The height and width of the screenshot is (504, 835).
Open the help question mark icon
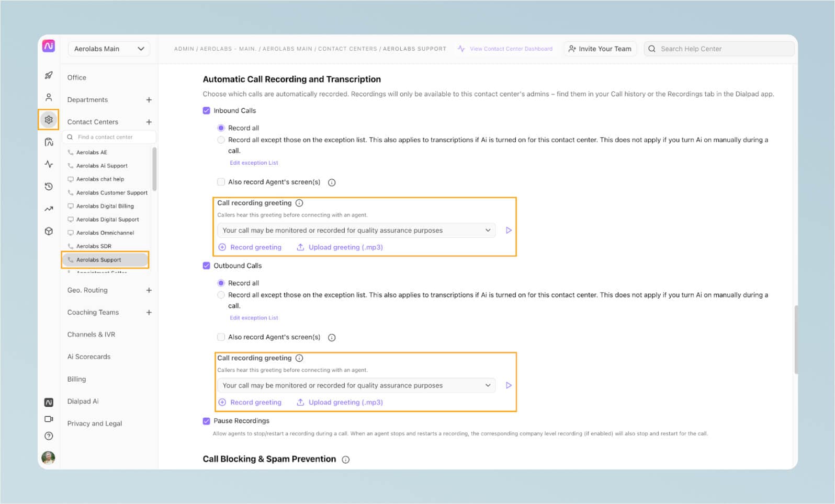(x=49, y=436)
